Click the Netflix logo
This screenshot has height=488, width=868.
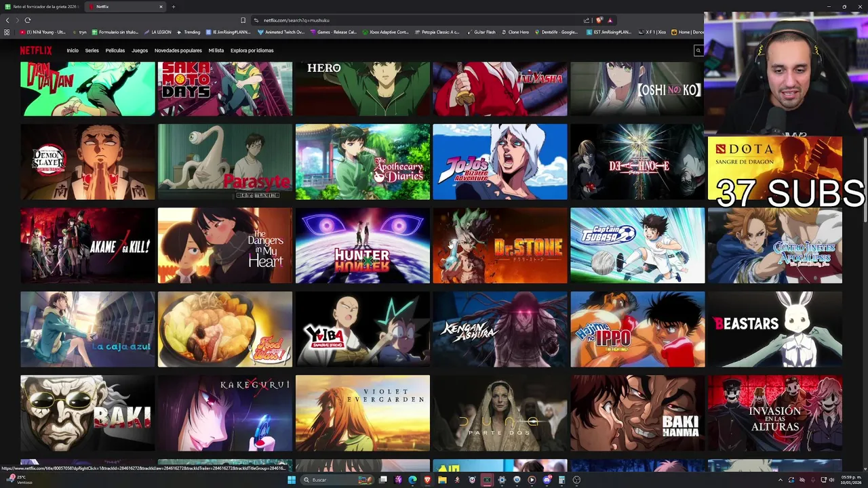click(x=35, y=50)
